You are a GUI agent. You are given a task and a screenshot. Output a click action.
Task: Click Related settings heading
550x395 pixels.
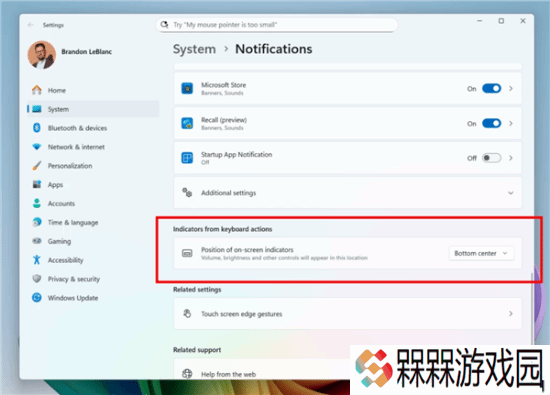tap(197, 289)
